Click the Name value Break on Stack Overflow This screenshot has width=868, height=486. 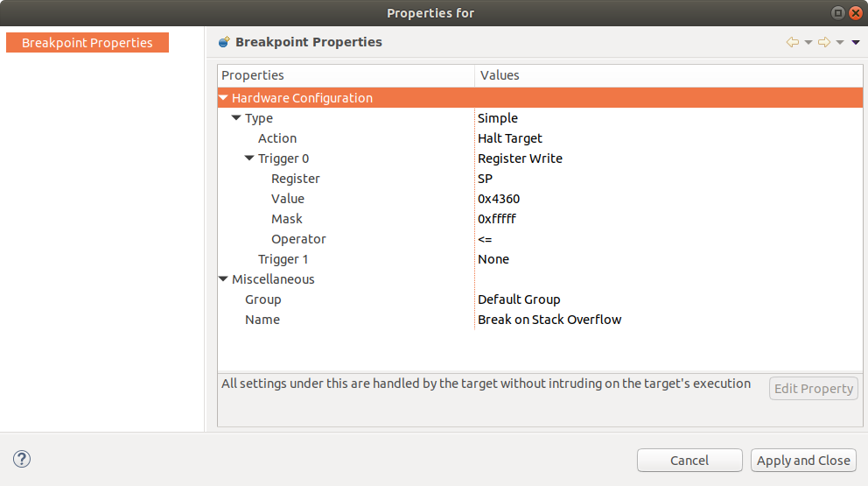coord(549,320)
